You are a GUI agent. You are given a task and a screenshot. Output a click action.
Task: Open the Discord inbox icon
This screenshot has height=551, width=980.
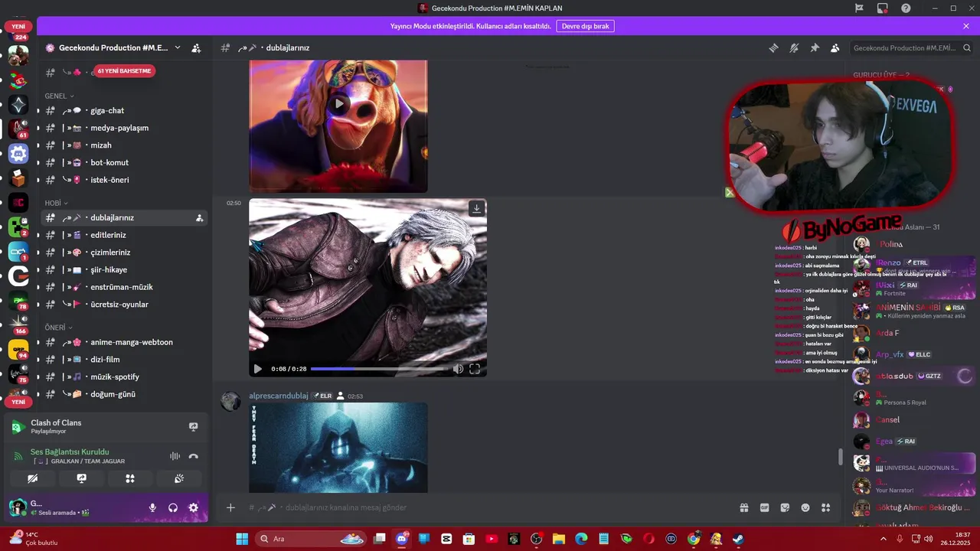[883, 8]
